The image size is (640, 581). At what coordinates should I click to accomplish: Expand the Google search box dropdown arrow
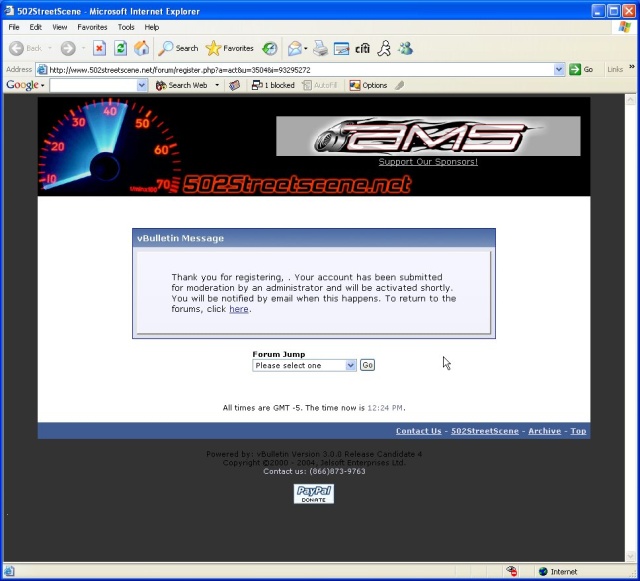[142, 85]
